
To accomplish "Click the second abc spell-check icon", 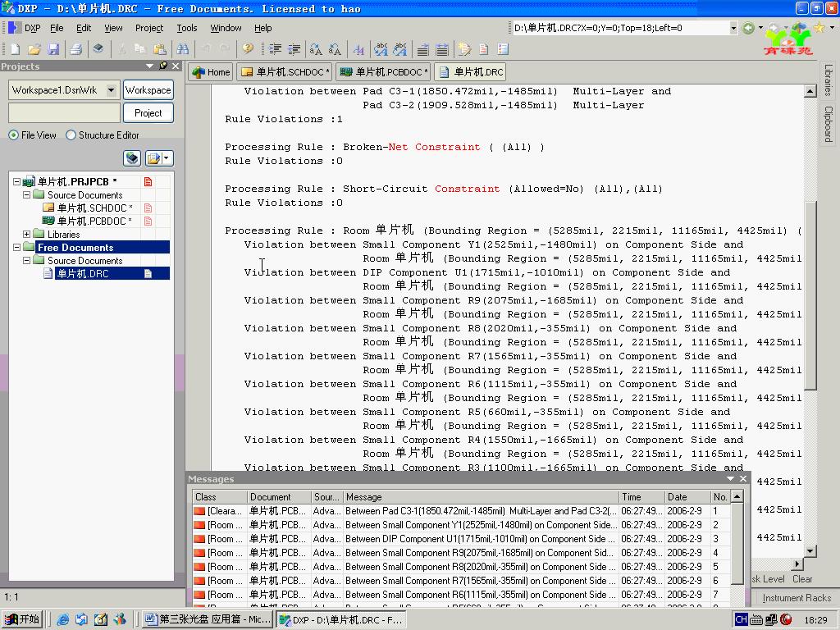I will [400, 49].
